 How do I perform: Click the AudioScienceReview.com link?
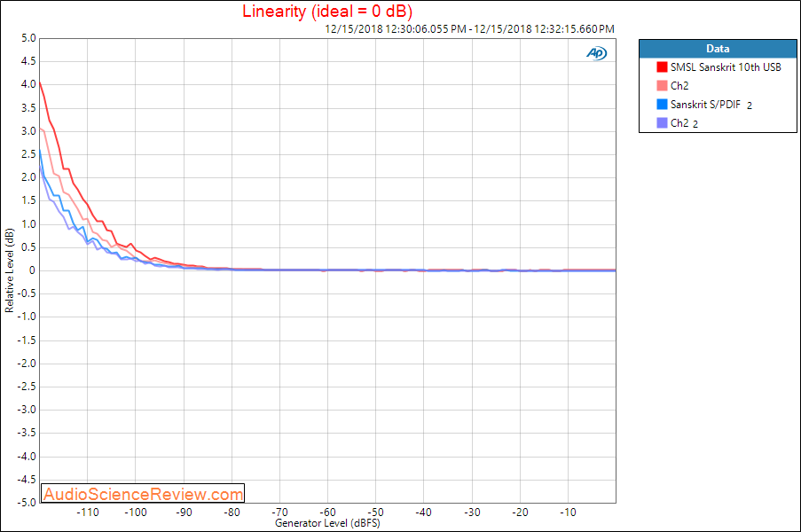[x=143, y=494]
